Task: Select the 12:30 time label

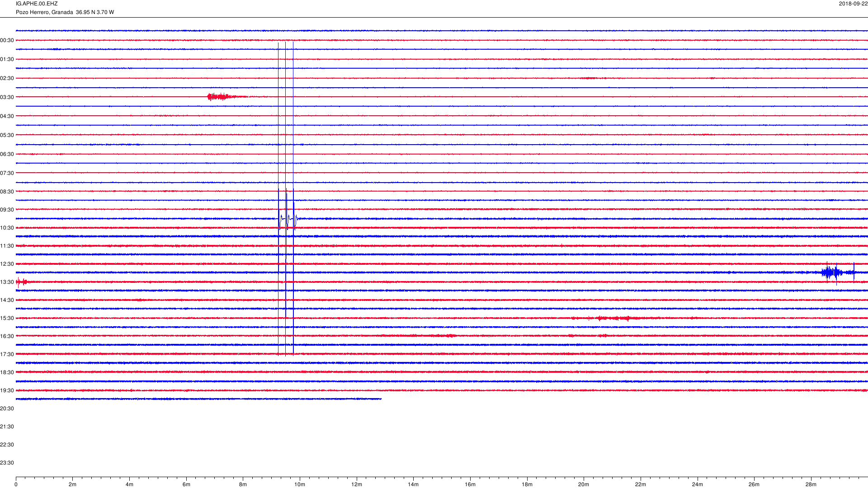Action: pos(7,264)
